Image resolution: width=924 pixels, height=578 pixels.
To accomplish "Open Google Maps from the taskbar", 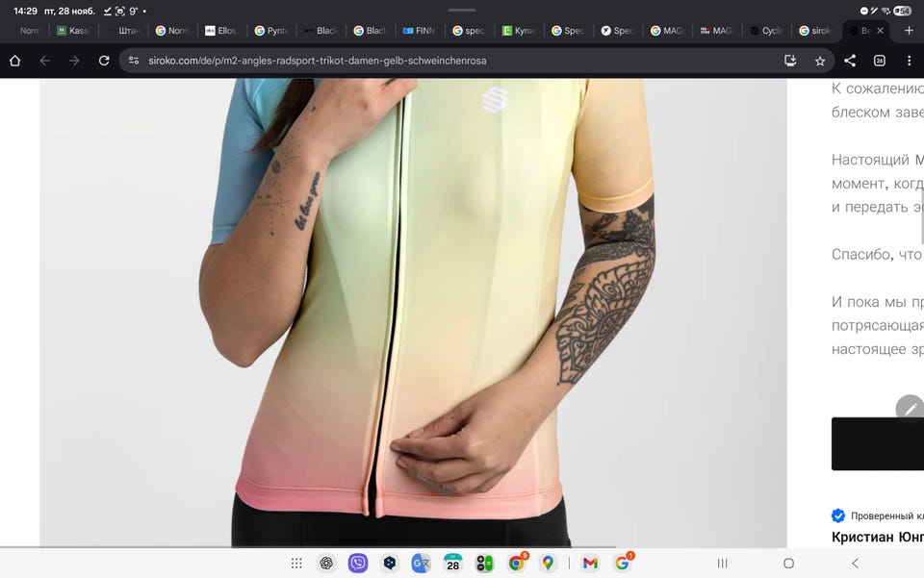I will pos(548,564).
